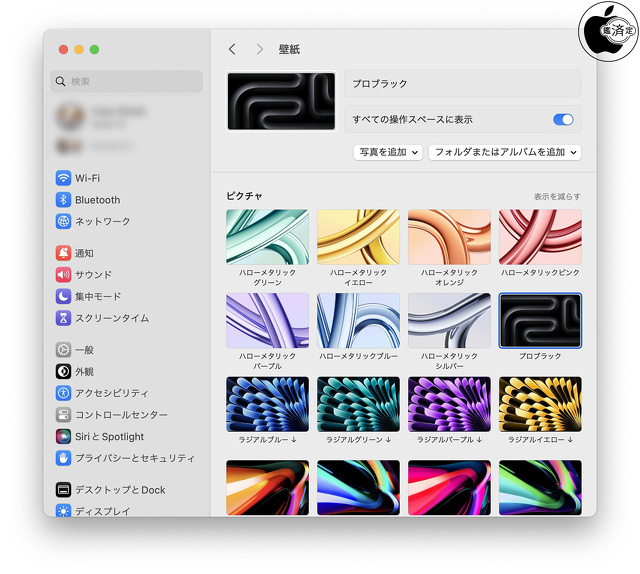Download ラジアルイエロー via its arrow icon
This screenshot has height=574, width=640.
click(x=570, y=440)
